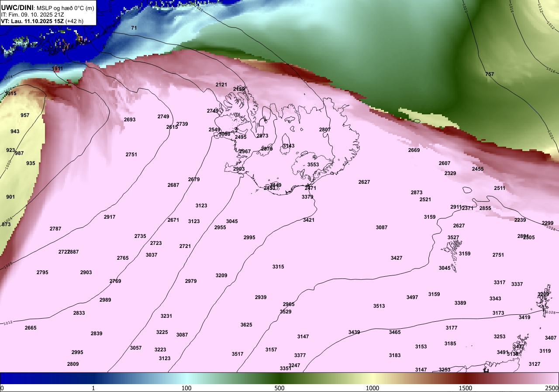This screenshot has width=559, height=392.
Task: Select the value 2693
Action: coord(130,120)
